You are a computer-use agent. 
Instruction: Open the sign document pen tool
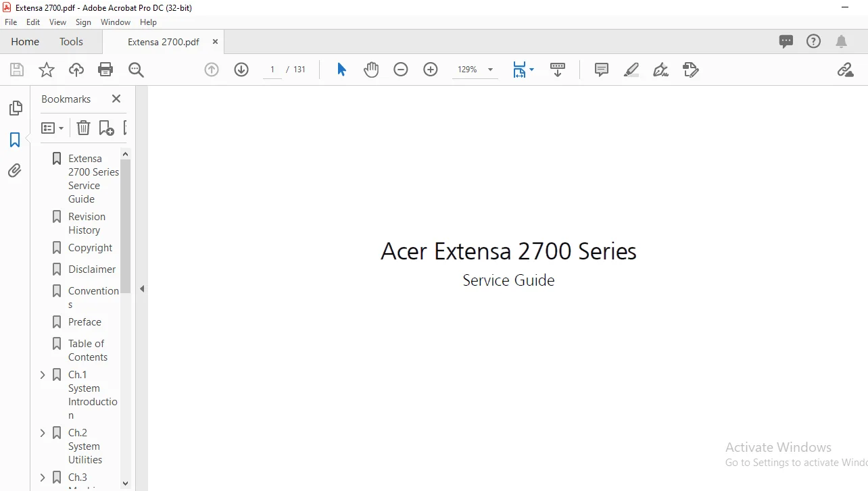tap(661, 70)
